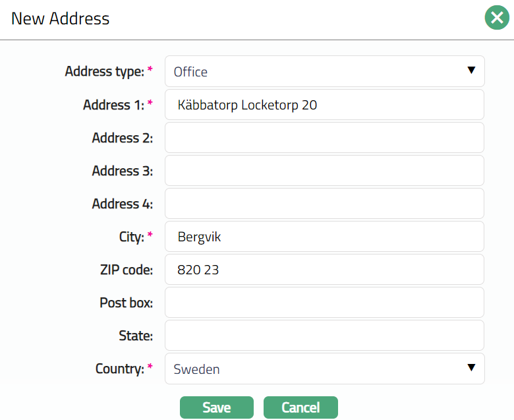This screenshot has width=514, height=420.
Task: Click the Address 1 input field
Action: pos(324,105)
